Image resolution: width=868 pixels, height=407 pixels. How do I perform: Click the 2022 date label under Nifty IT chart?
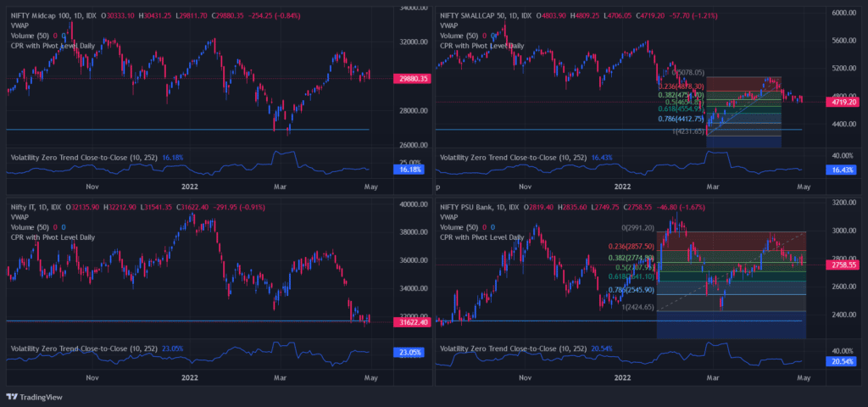pos(190,378)
